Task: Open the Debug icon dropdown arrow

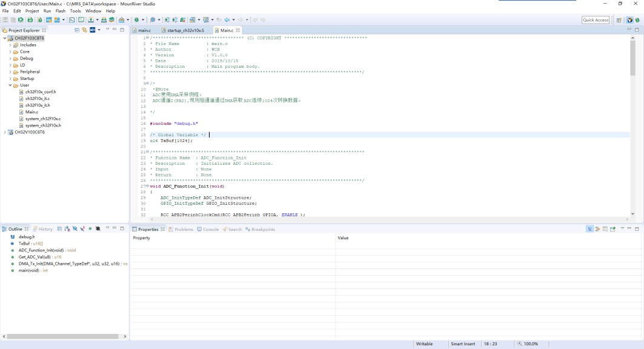Action: (143, 20)
